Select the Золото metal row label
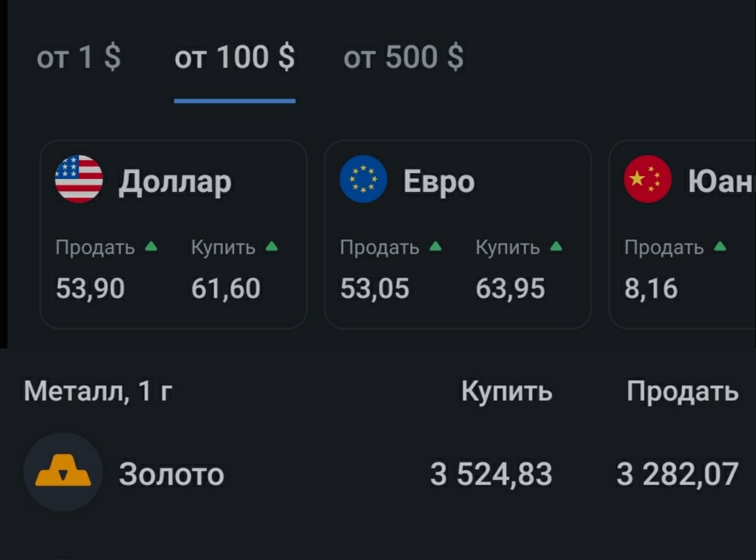This screenshot has width=756, height=560. pos(171,474)
